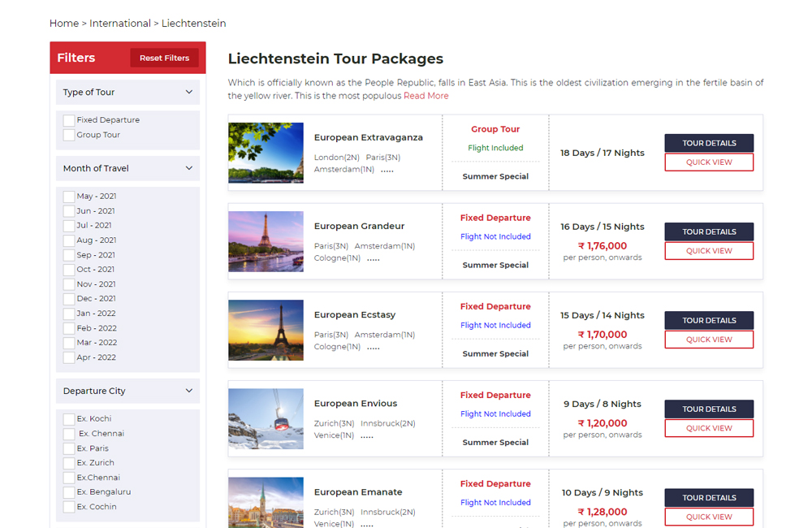The height and width of the screenshot is (528, 812).
Task: Click the green Flight Included label
Action: tap(495, 148)
